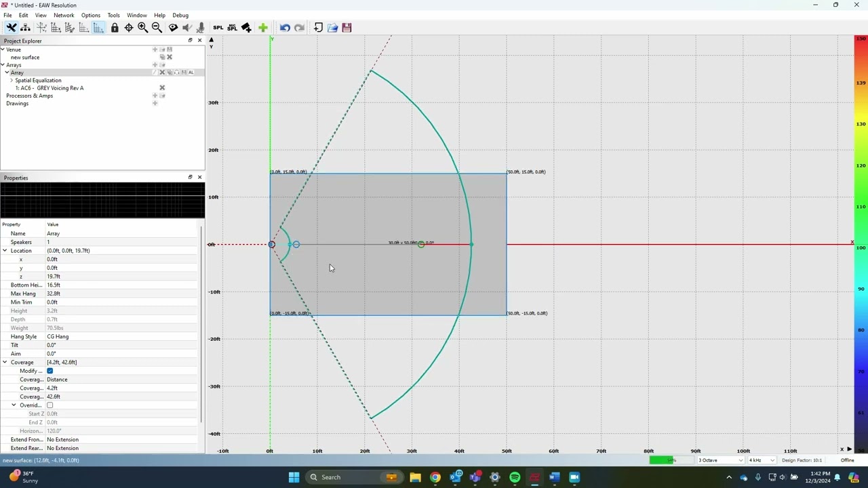Select the fourth axes view icon
Screen dimensions: 868x488
(x=84, y=28)
